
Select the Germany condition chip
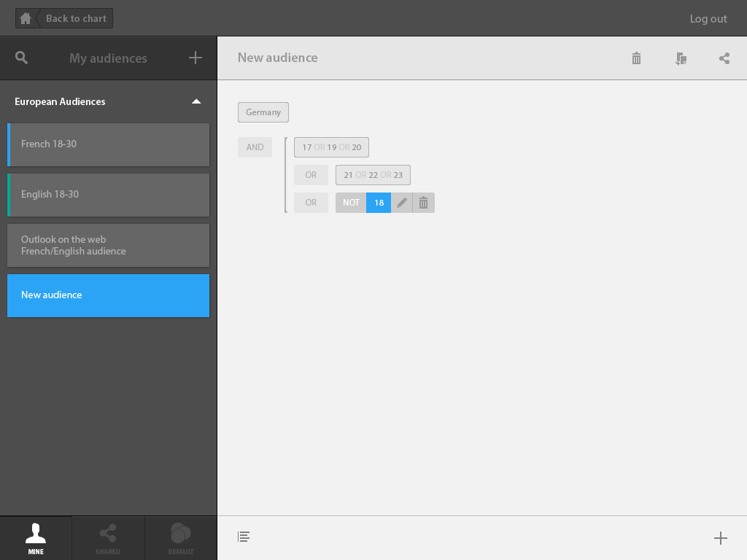pos(263,112)
